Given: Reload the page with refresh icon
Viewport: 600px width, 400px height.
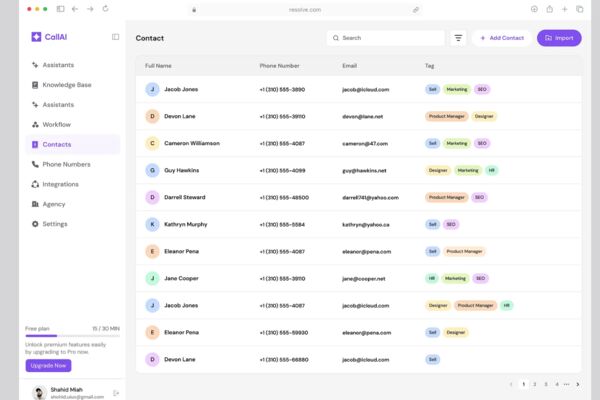Looking at the screenshot, I should (x=105, y=9).
